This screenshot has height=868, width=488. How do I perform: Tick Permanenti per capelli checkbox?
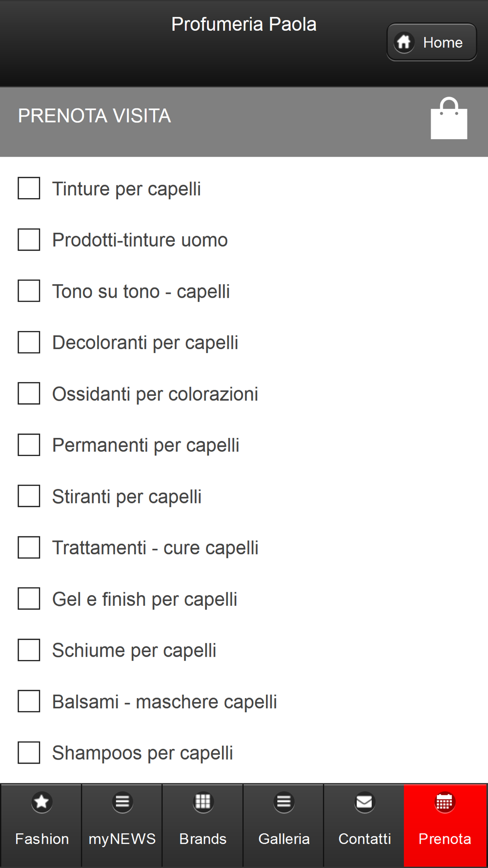point(29,445)
